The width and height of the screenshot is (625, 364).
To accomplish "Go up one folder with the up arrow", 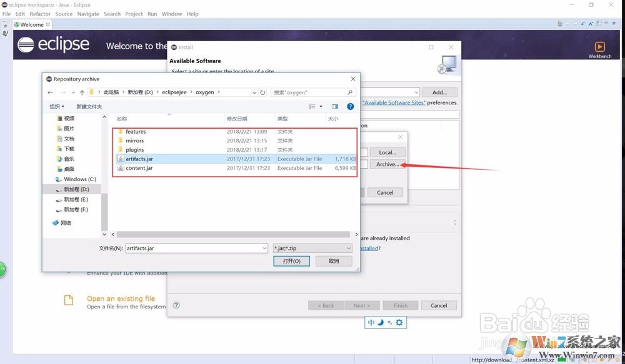I will tap(82, 92).
